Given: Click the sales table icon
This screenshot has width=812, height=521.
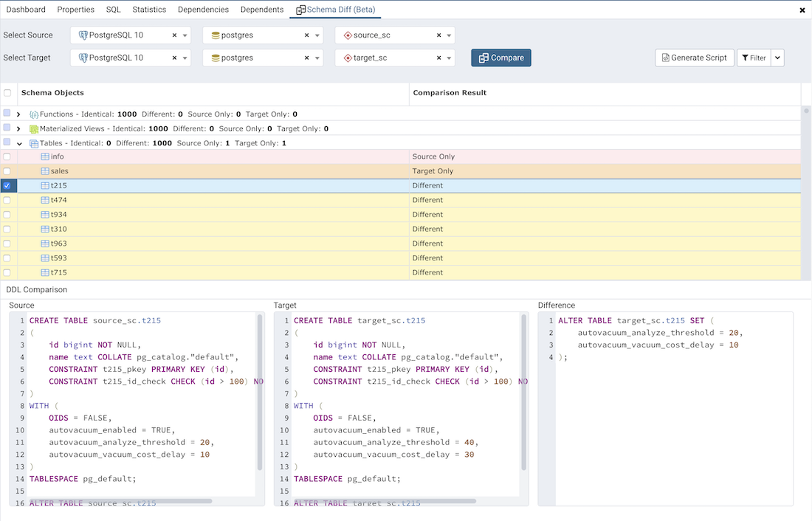Looking at the screenshot, I should pyautogui.click(x=45, y=171).
